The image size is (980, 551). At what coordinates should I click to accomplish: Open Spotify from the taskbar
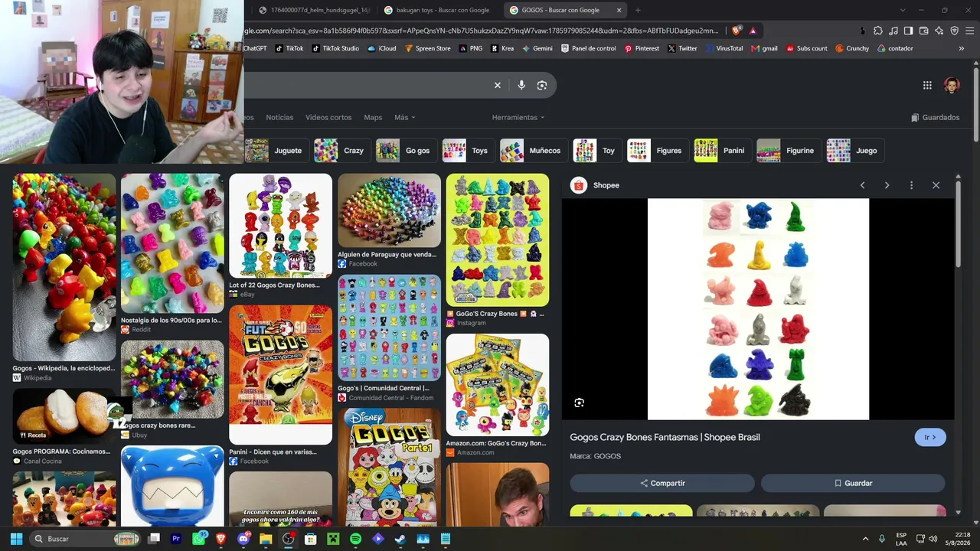355,539
